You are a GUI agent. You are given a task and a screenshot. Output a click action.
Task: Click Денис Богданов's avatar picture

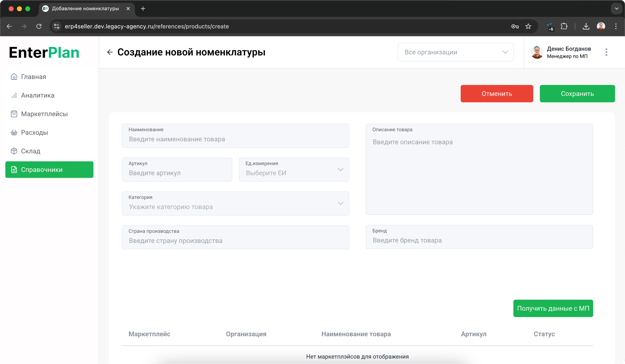537,52
